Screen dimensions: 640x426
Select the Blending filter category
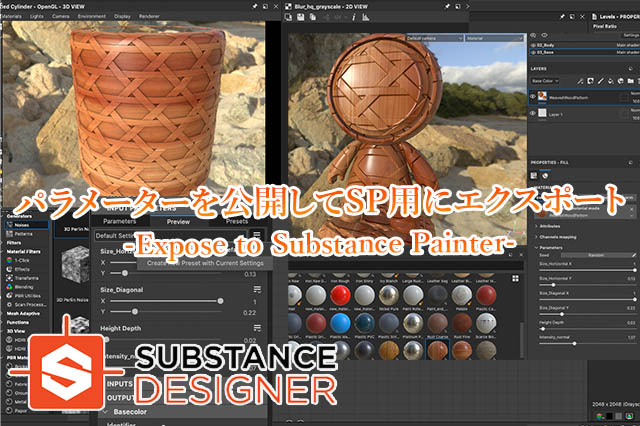20,287
